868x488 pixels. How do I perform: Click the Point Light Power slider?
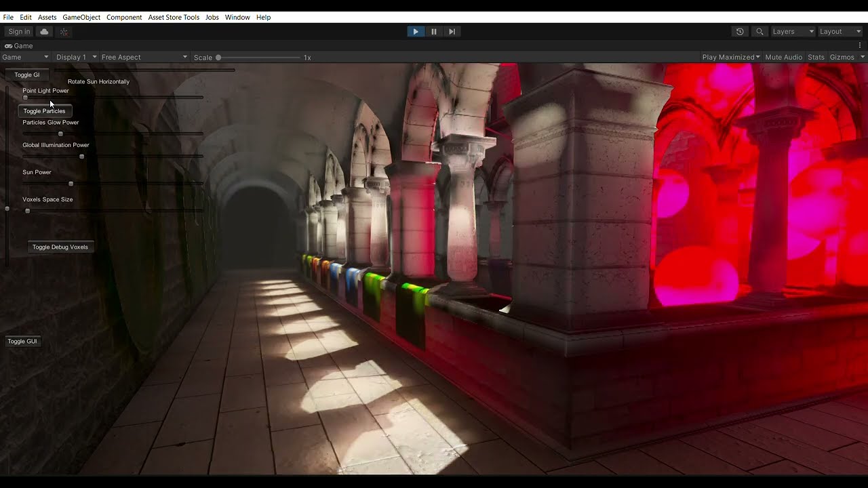(x=113, y=98)
